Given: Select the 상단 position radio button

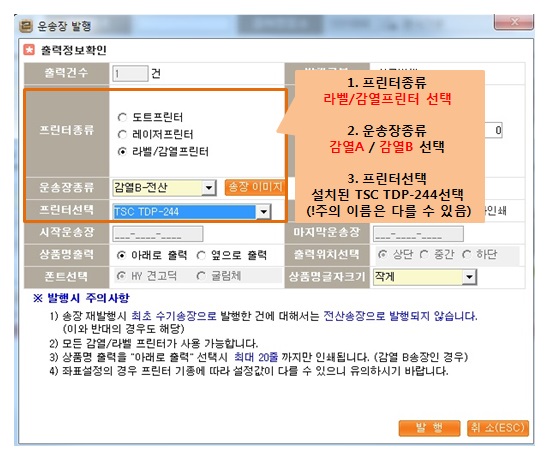Looking at the screenshot, I should (x=383, y=254).
